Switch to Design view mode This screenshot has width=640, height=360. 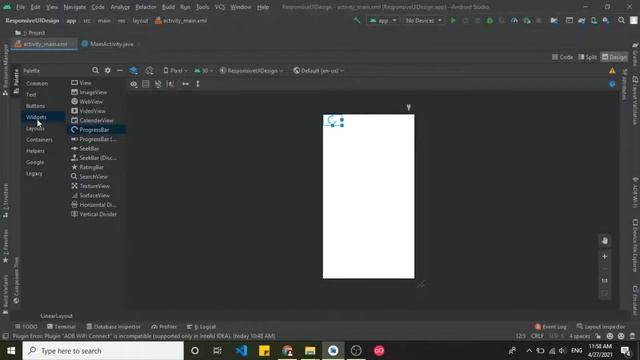(x=614, y=57)
